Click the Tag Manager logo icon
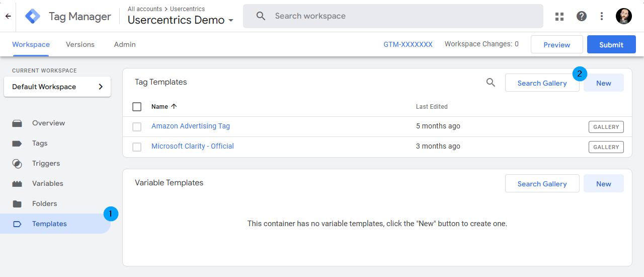The image size is (644, 277). pyautogui.click(x=33, y=16)
